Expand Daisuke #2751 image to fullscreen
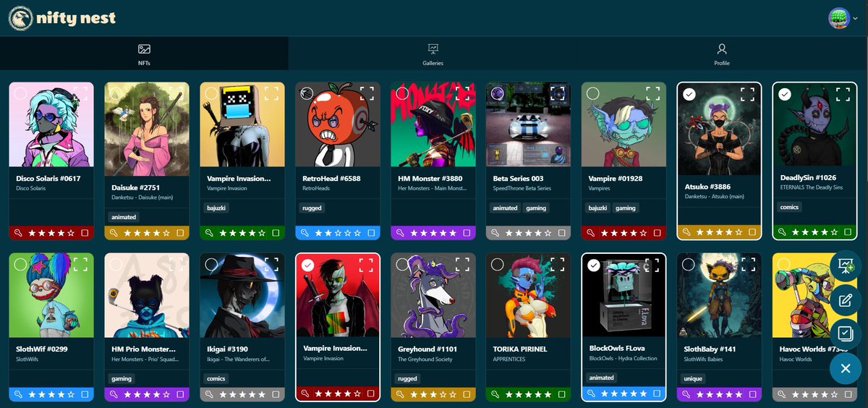Screen dimensions: 868x408 point(176,93)
